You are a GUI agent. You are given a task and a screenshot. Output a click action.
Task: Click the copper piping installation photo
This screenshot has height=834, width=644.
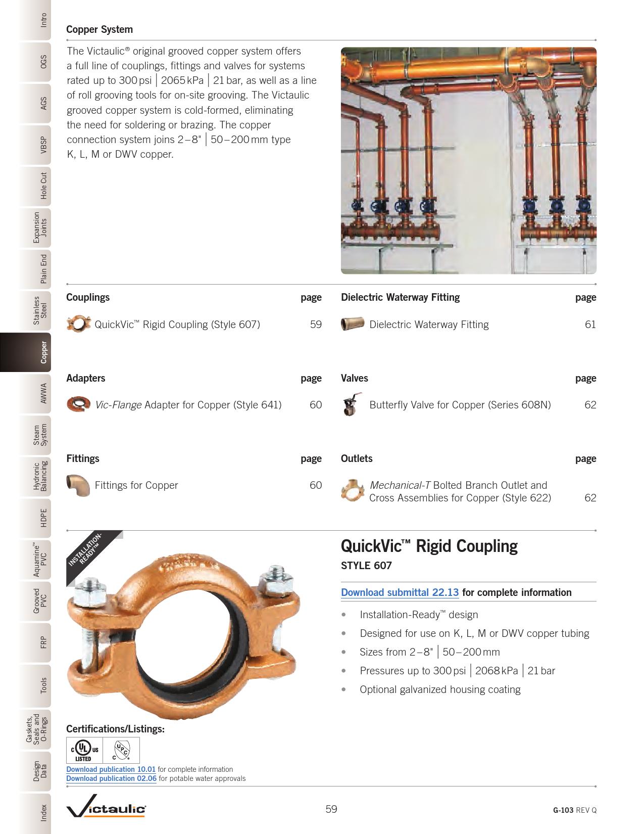pyautogui.click(x=468, y=161)
